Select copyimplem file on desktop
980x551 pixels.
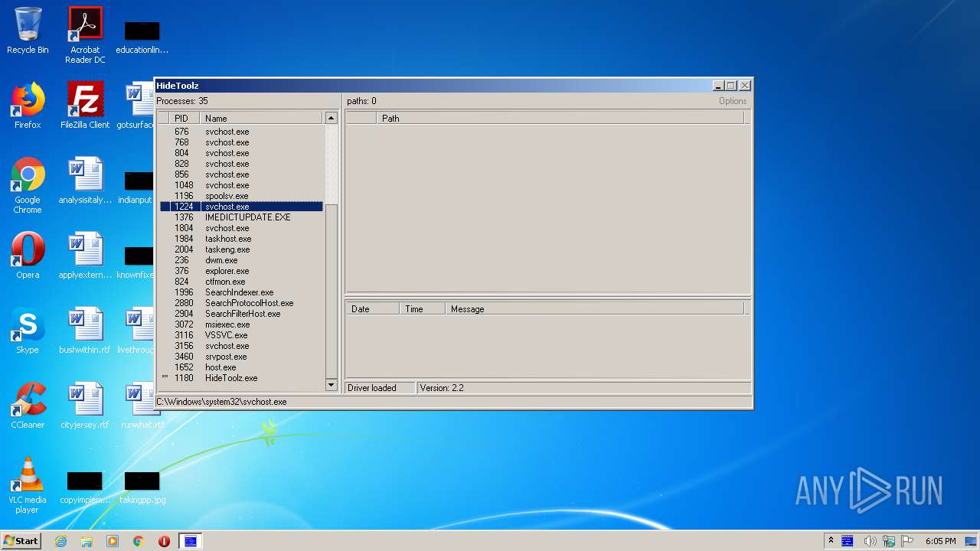(x=85, y=487)
